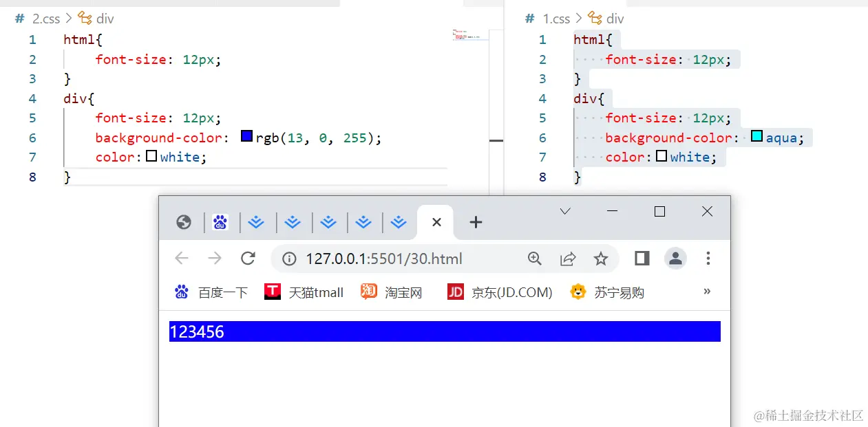Screen dimensions: 868x427
Task: Show hidden bookmarks with » button
Action: (707, 292)
